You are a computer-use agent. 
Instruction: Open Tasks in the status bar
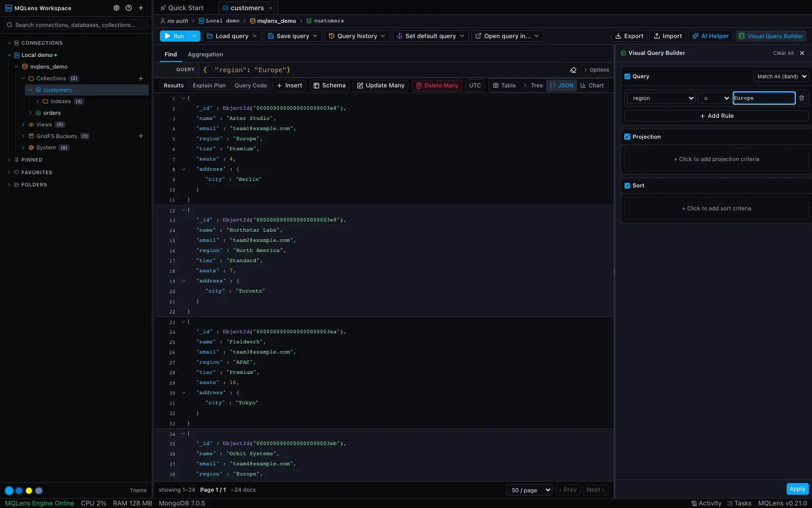(739, 503)
